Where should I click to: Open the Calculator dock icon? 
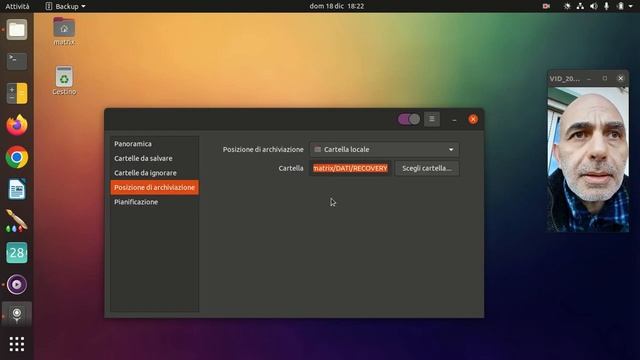point(17,93)
